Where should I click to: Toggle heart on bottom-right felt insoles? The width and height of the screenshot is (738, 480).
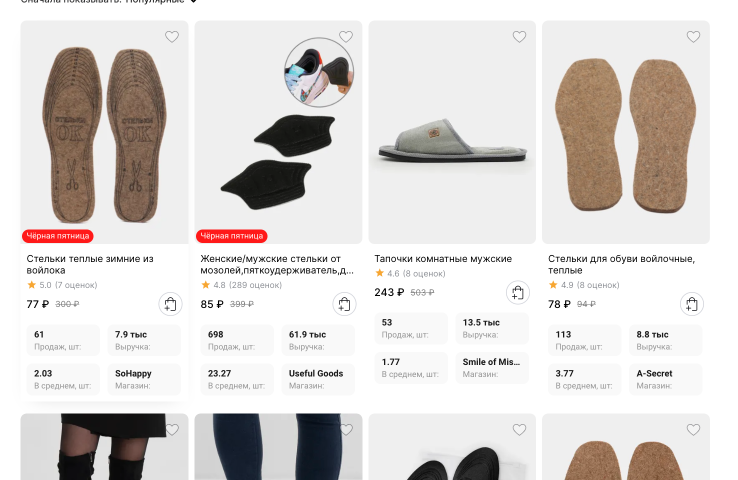pyautogui.click(x=693, y=430)
